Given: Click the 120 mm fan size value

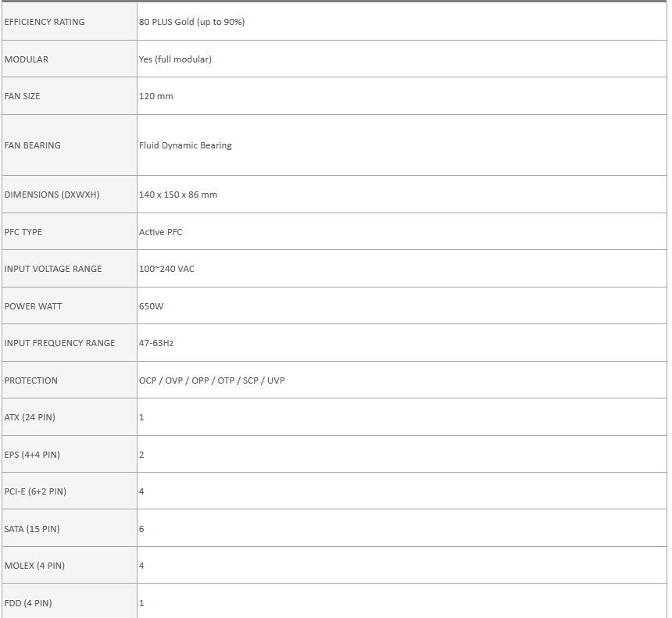Looking at the screenshot, I should click(x=156, y=96).
